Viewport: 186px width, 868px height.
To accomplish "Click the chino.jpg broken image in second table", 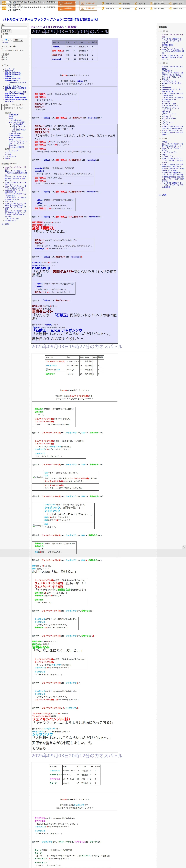I will tap(51, 370).
